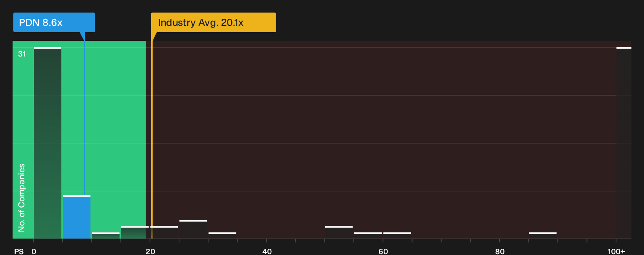Click the bar at PS 30-35
Viewport: 644px width, 255px height.
click(x=222, y=235)
